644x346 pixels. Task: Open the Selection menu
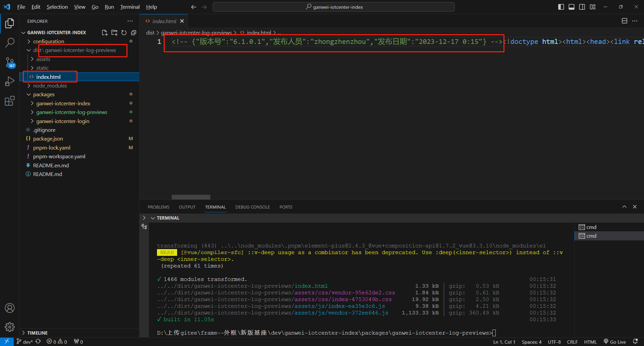57,7
